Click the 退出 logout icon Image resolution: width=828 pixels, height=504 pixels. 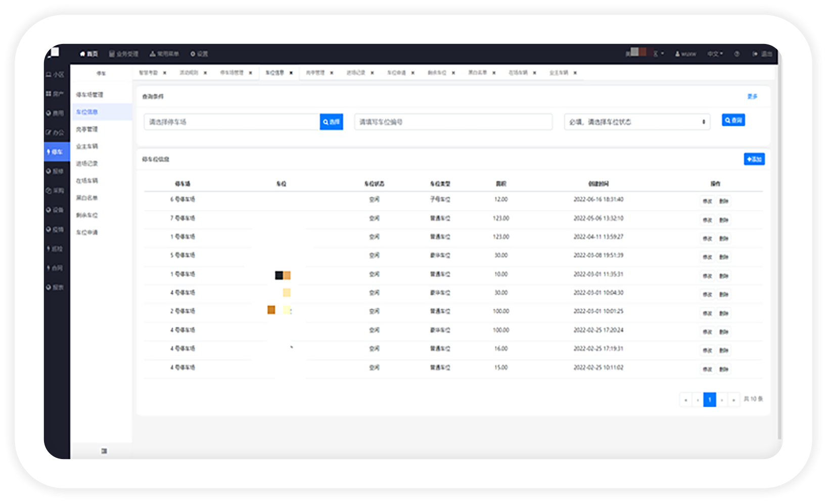coord(755,54)
